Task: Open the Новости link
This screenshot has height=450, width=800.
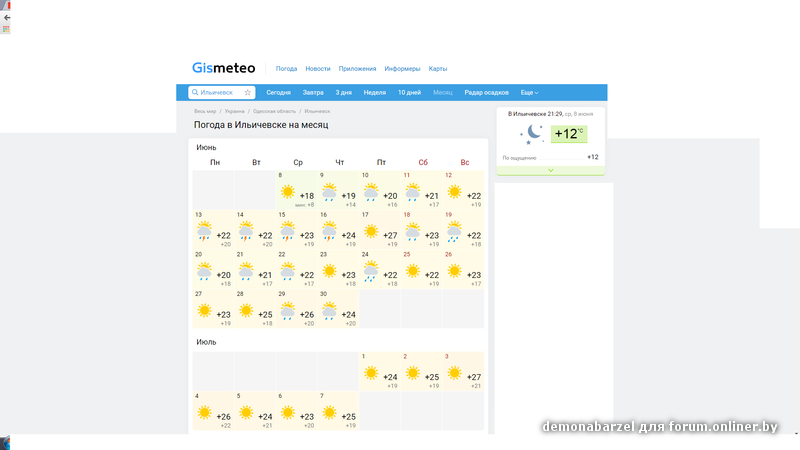Action: pos(318,68)
